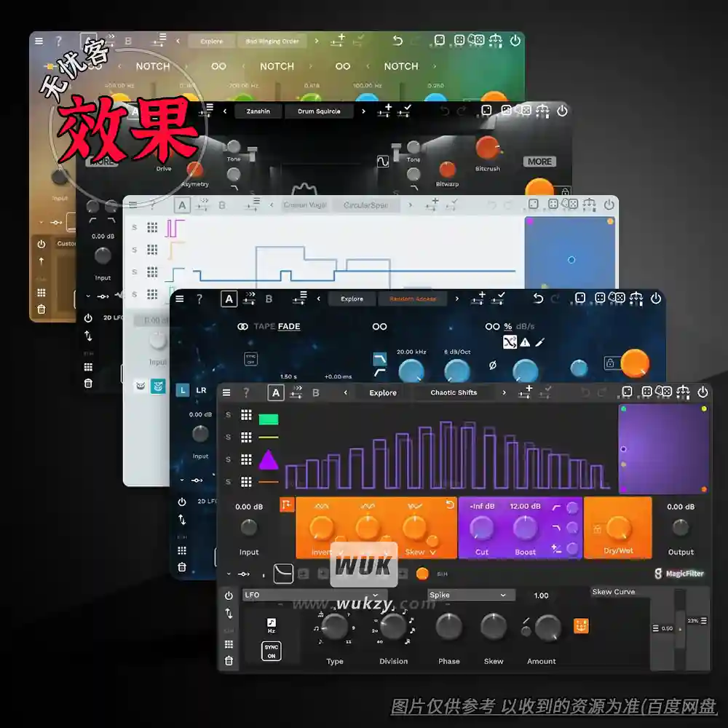
Task: Click bypass power icon in Chaotic Shifts header
Action: 703,392
